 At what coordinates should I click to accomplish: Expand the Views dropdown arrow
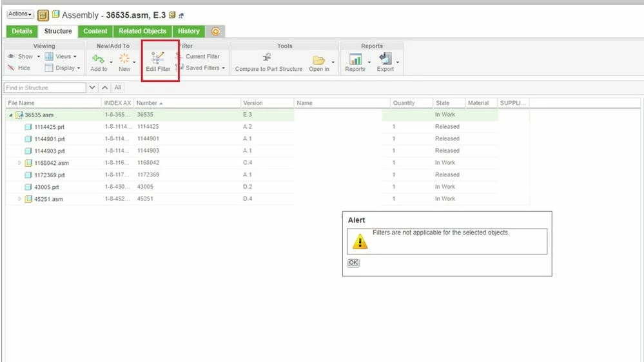75,57
